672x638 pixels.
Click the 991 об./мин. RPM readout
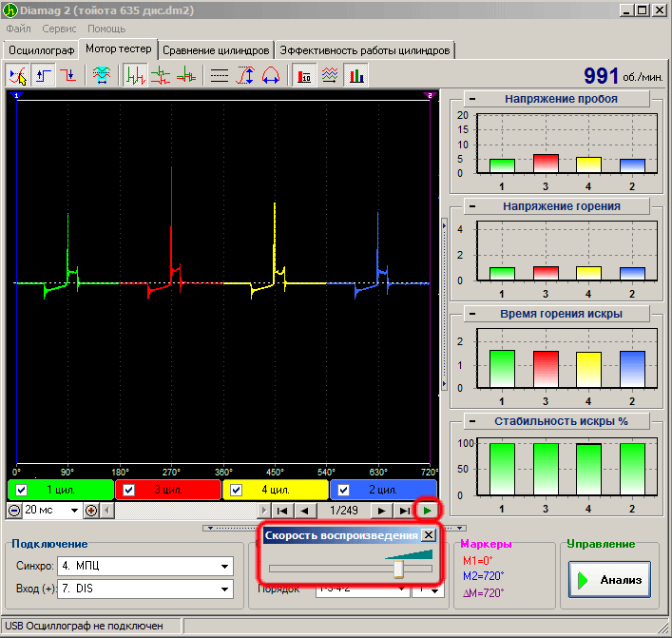click(623, 76)
